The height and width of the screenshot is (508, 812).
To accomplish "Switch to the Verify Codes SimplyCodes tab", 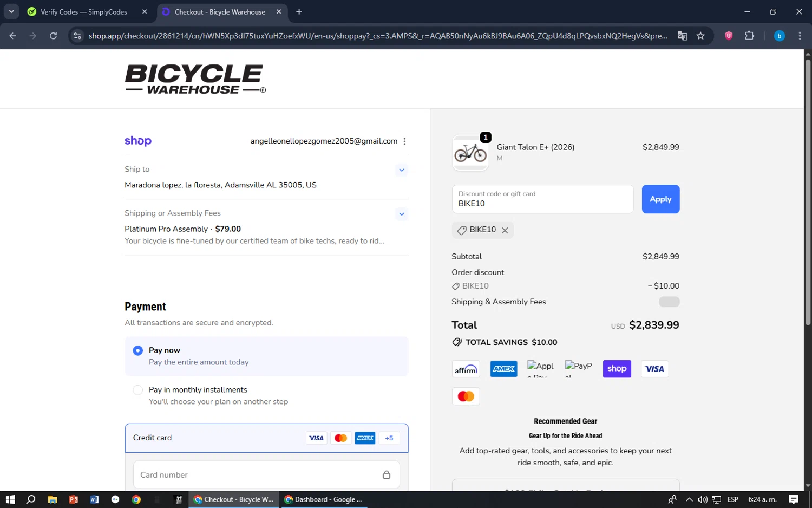I will pyautogui.click(x=84, y=12).
